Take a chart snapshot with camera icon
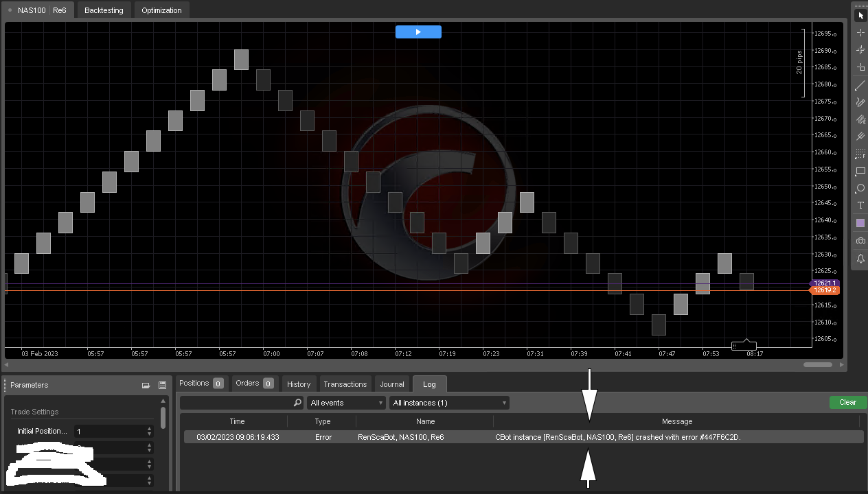868x494 pixels. point(860,241)
